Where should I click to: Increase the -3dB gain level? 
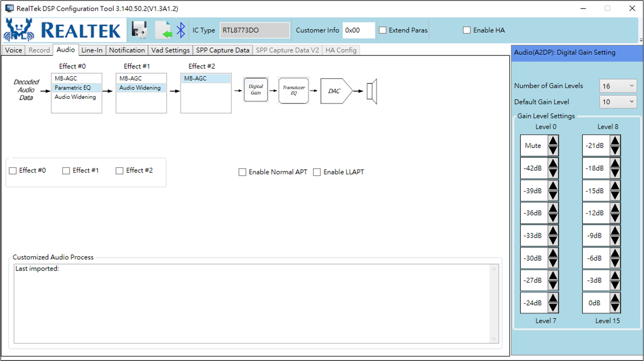[x=615, y=275]
